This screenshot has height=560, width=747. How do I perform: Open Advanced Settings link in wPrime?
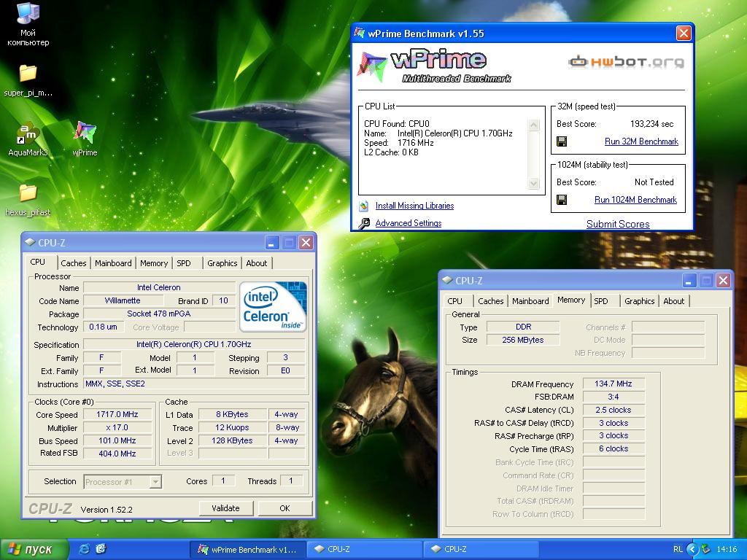[409, 223]
